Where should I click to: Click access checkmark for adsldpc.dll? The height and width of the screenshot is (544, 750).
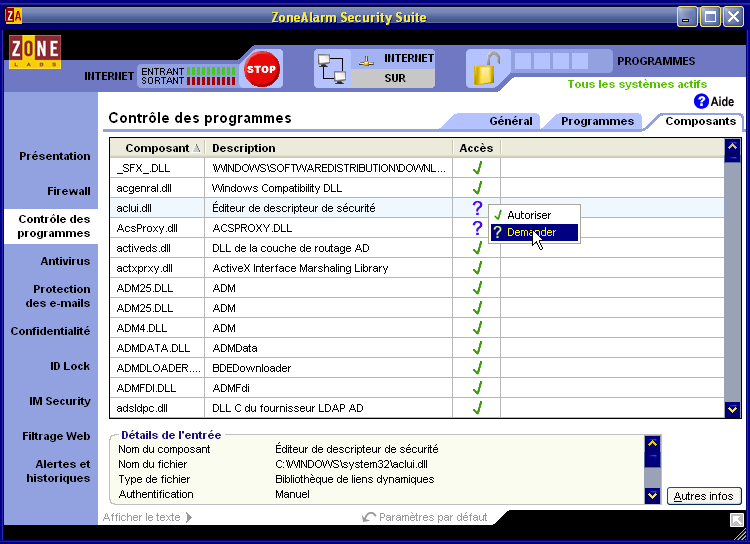pyautogui.click(x=477, y=408)
